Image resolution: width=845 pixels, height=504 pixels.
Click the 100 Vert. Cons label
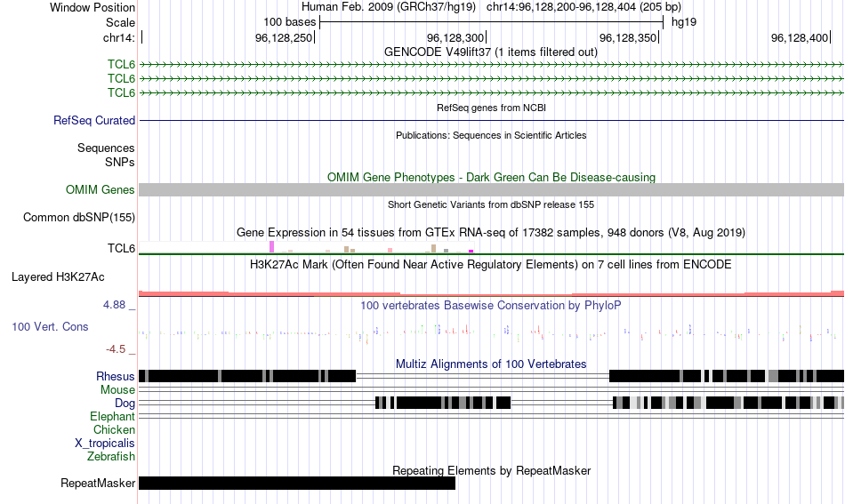coord(50,327)
